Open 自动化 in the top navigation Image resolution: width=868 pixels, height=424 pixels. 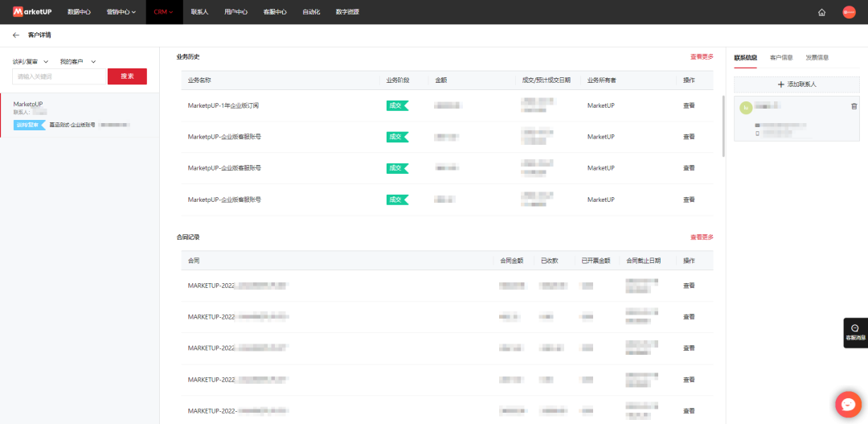(311, 11)
